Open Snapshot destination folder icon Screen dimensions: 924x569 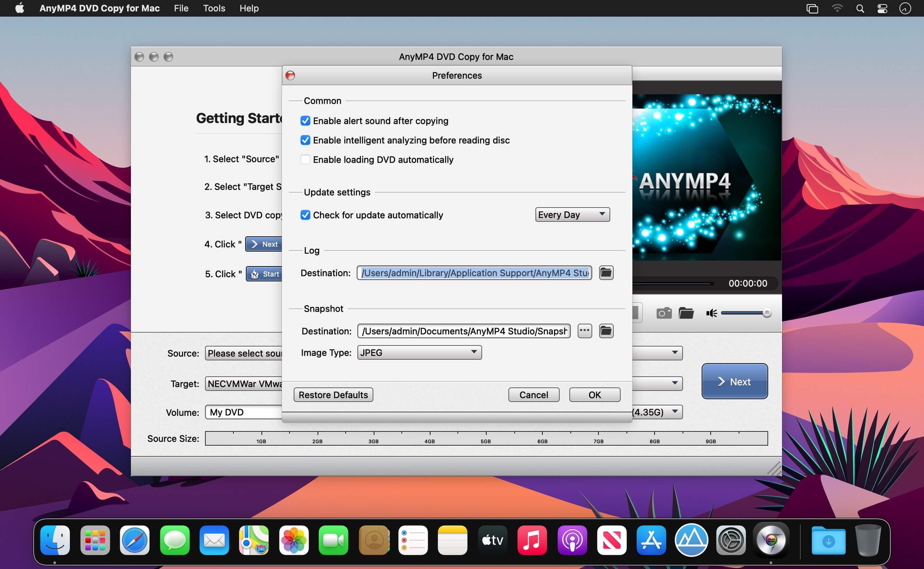(606, 331)
